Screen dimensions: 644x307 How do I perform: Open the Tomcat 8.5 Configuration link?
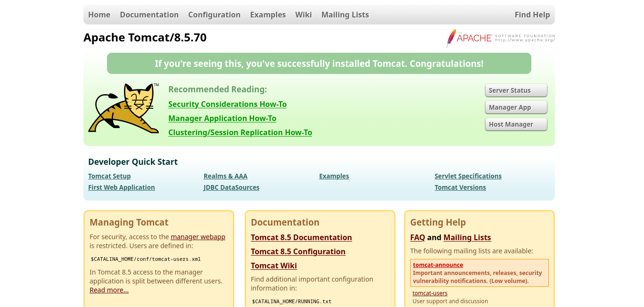point(298,251)
